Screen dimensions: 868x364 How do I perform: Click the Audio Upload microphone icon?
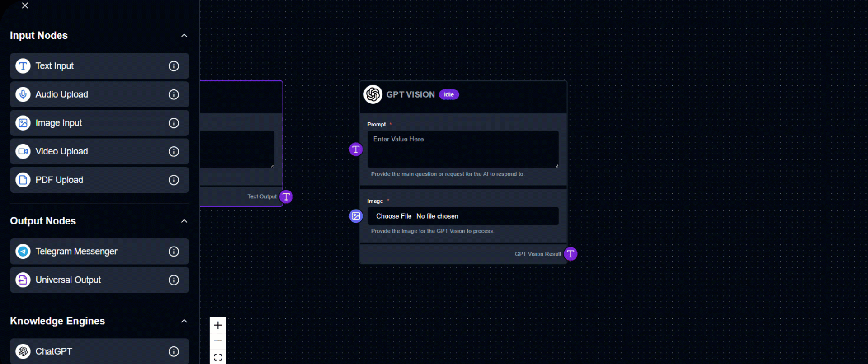click(23, 94)
